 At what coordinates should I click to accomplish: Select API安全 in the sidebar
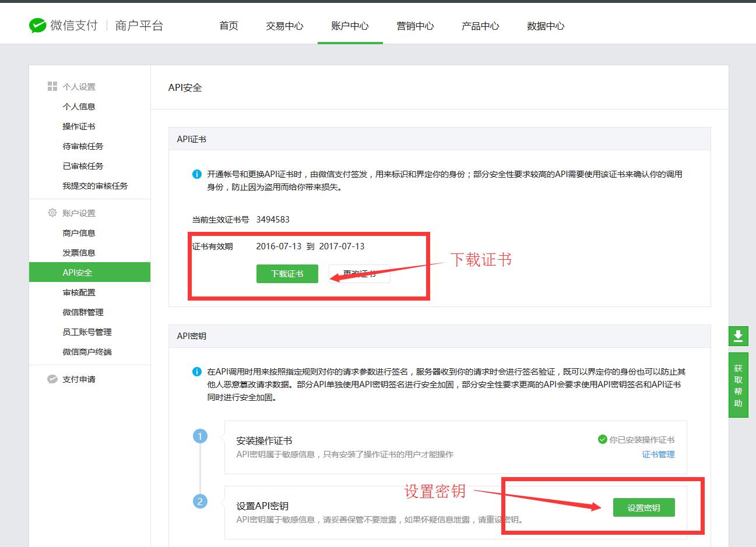point(79,272)
